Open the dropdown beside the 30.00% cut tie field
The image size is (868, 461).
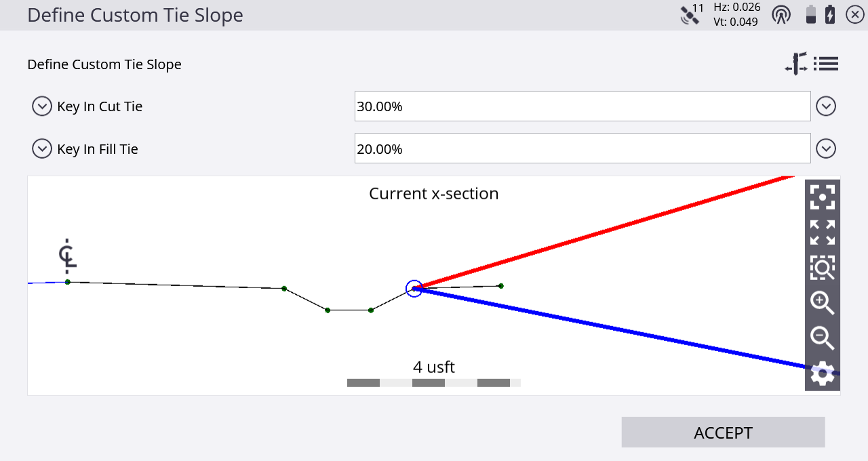pyautogui.click(x=826, y=106)
